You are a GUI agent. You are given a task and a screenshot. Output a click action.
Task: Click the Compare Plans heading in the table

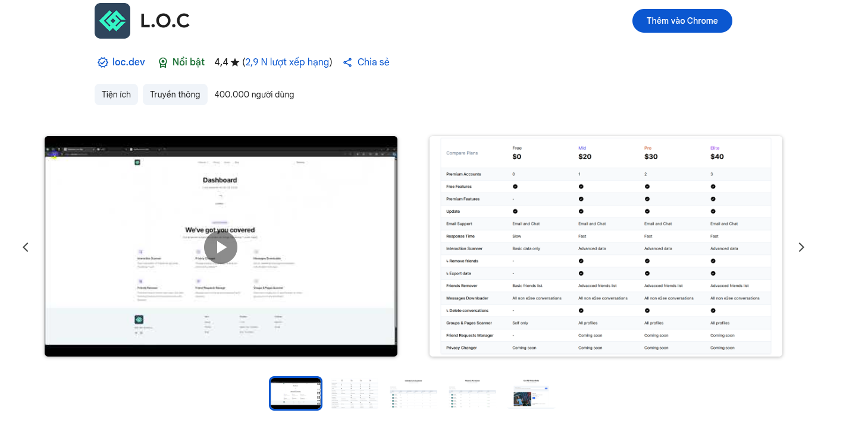tap(462, 153)
